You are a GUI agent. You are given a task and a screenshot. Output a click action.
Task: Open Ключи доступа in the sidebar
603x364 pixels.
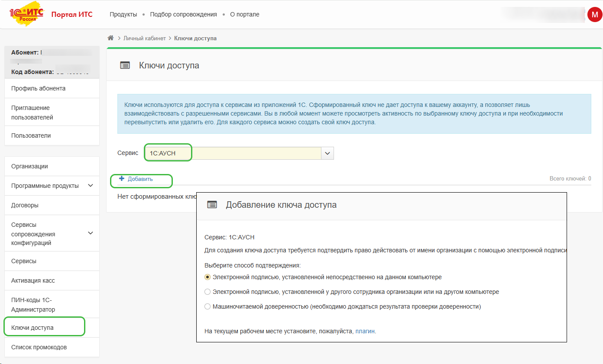[x=32, y=328]
